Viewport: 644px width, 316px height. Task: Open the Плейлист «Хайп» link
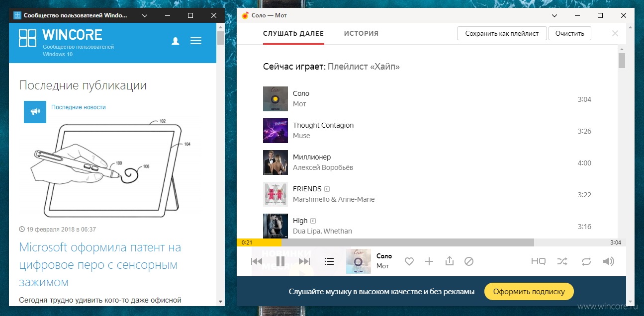click(x=364, y=67)
